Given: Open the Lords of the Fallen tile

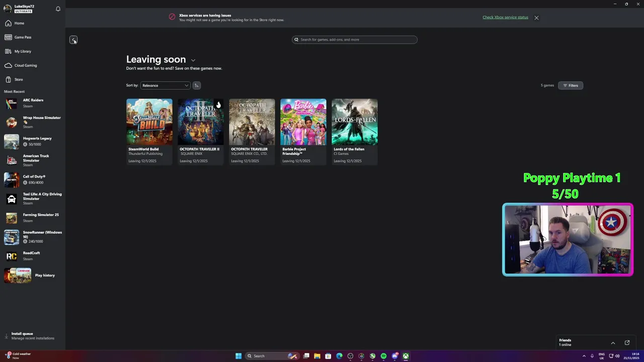Looking at the screenshot, I should (x=354, y=132).
